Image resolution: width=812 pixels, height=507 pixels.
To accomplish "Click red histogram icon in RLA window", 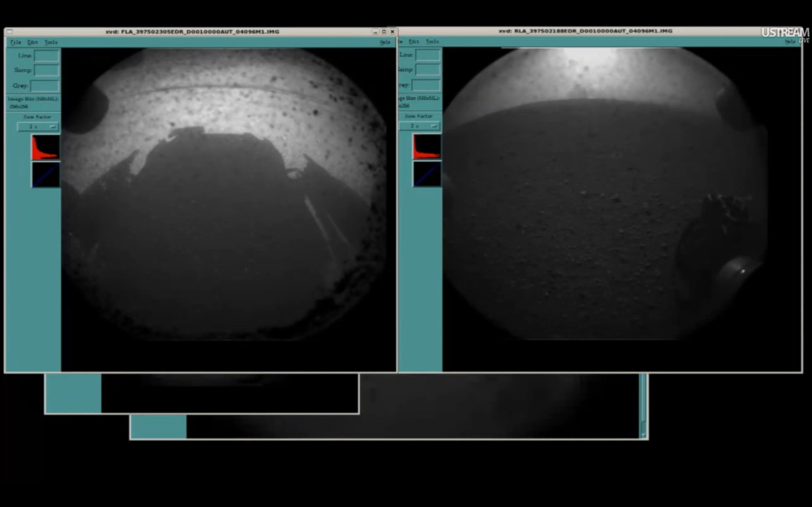I will click(x=427, y=147).
